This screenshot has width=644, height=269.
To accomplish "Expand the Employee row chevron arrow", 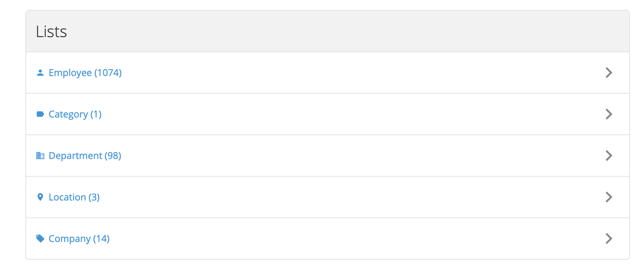I will (608, 73).
